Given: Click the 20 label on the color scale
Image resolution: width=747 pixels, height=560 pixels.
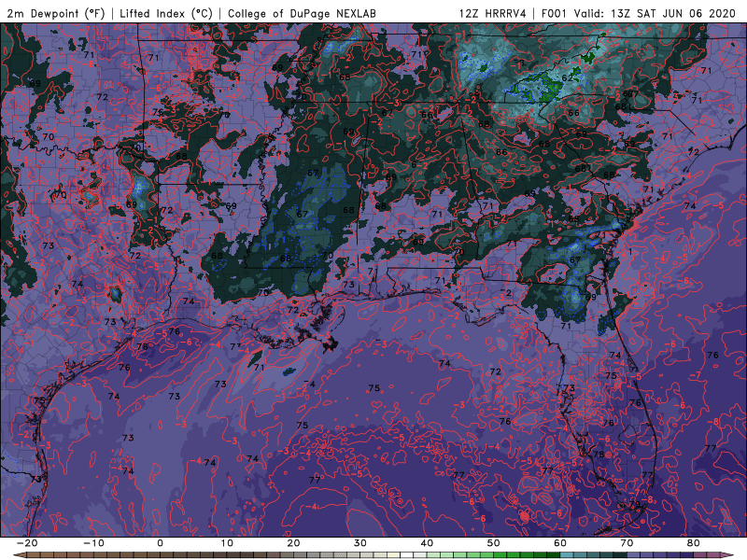Looking at the screenshot, I should pyautogui.click(x=293, y=543).
